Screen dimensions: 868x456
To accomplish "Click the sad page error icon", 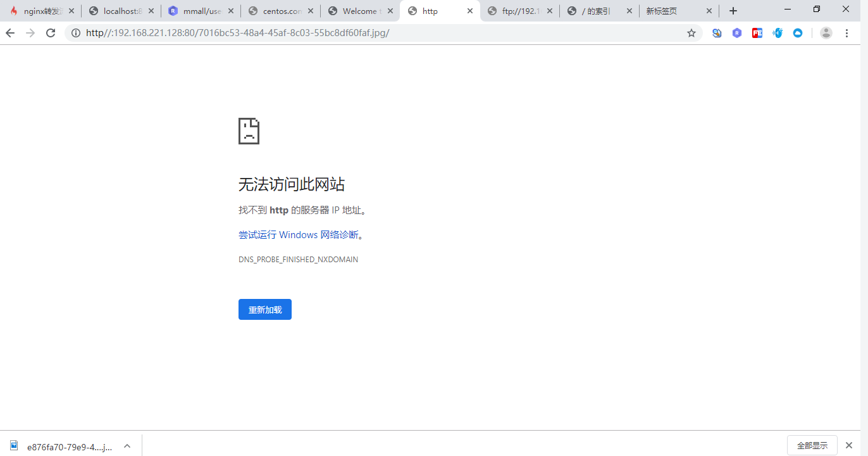I will (x=249, y=131).
